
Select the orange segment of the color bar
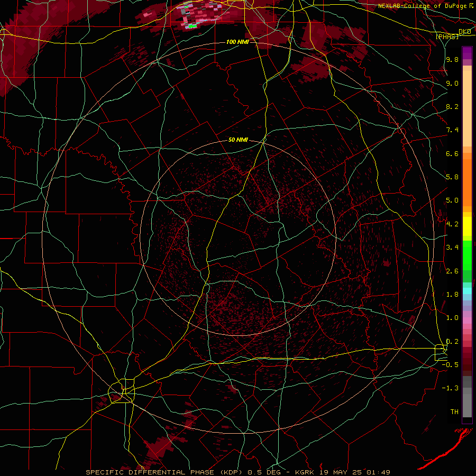(467, 183)
